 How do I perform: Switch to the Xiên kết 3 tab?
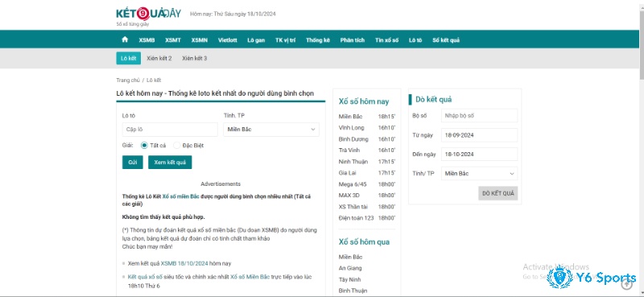point(195,58)
